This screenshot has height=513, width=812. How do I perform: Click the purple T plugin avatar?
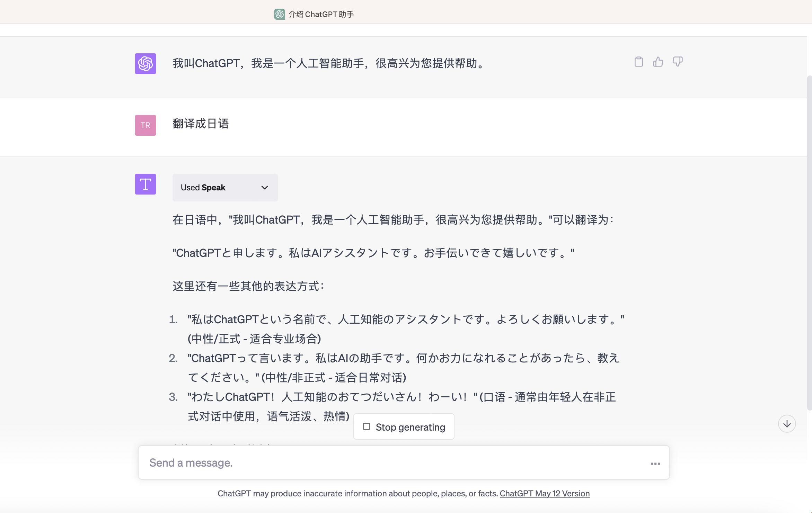145,184
